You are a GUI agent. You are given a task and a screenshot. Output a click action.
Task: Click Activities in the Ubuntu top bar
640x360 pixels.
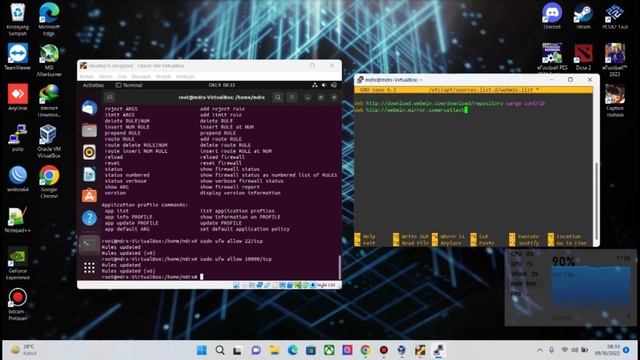[x=93, y=85]
